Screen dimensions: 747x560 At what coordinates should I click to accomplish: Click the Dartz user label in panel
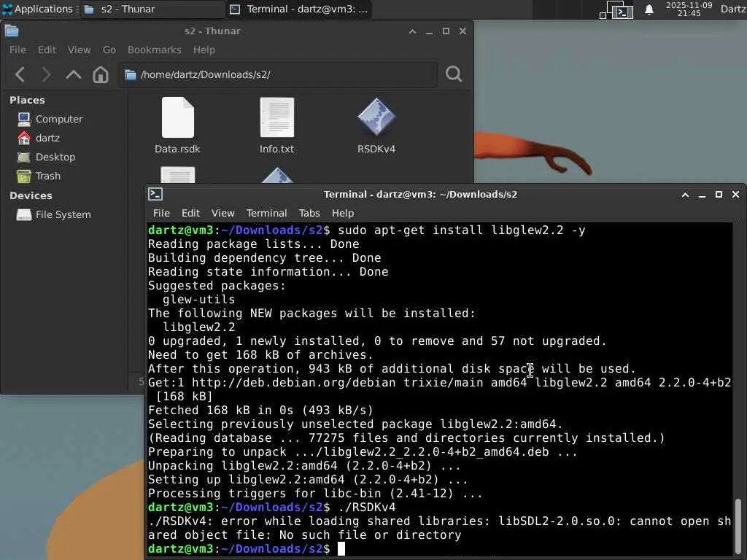click(733, 9)
